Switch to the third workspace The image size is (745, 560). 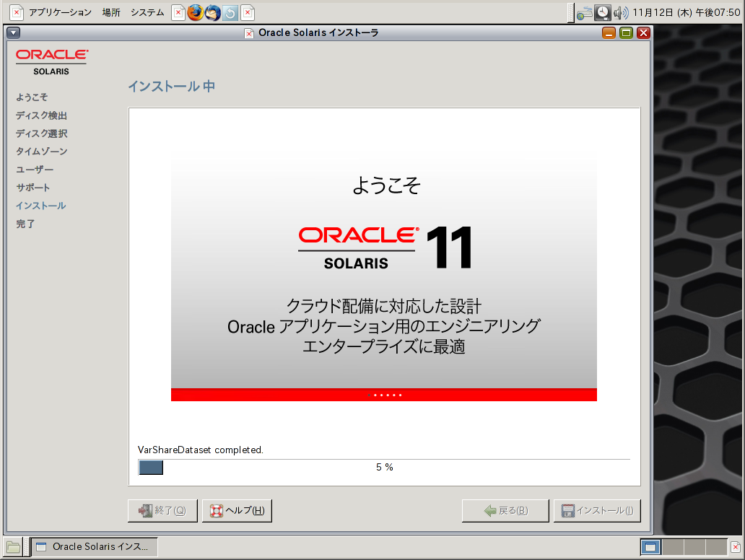(694, 547)
